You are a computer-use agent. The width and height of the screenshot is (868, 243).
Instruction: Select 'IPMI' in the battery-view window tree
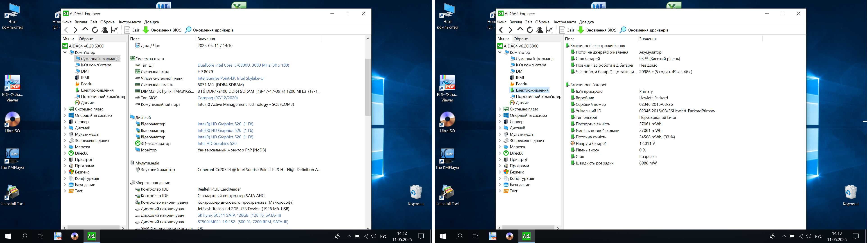tap(520, 78)
